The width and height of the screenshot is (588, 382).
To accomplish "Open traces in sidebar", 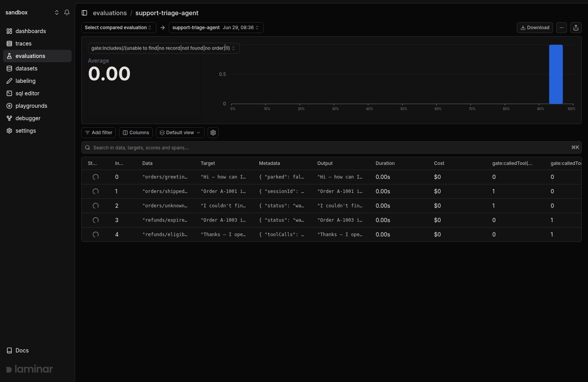I will [37, 44].
